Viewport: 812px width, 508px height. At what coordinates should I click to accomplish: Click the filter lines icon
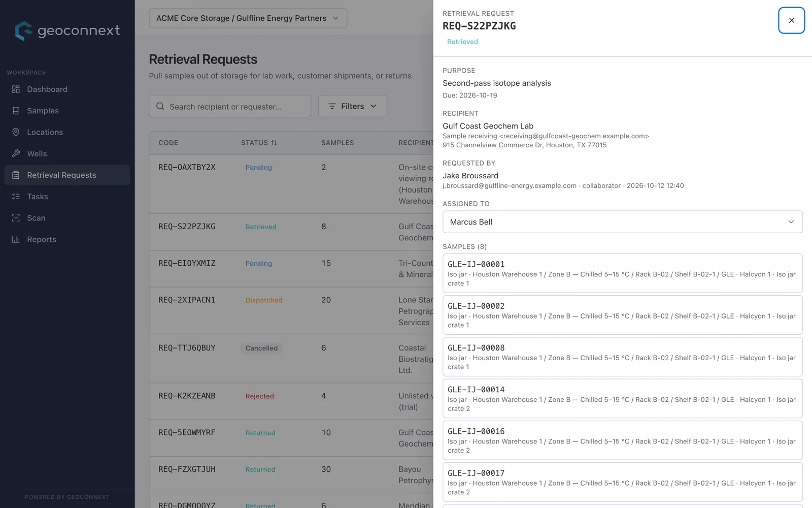332,106
